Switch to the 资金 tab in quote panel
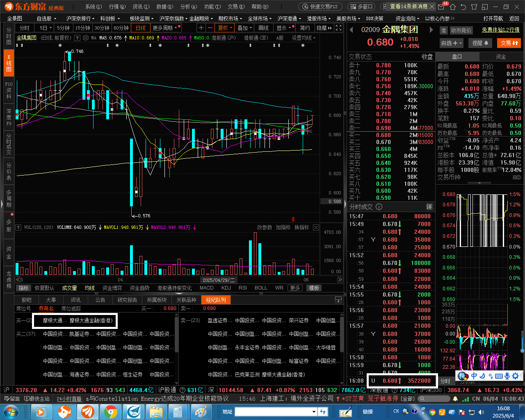This screenshot has width=525, height=420. pyautogui.click(x=501, y=57)
